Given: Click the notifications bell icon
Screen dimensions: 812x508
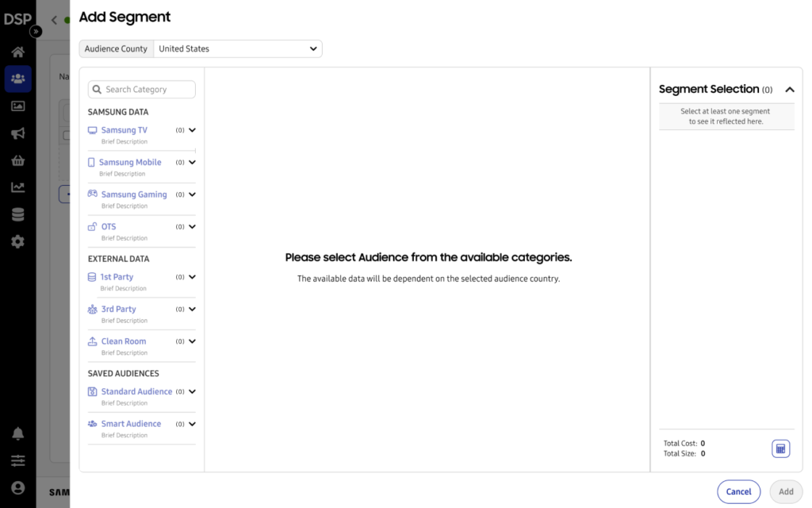Looking at the screenshot, I should click(x=17, y=433).
